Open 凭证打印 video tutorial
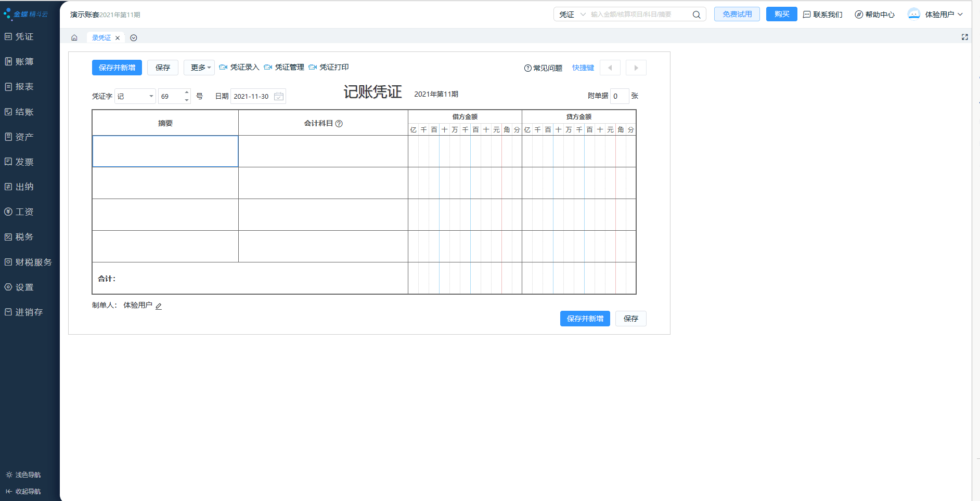980x501 pixels. (x=329, y=67)
